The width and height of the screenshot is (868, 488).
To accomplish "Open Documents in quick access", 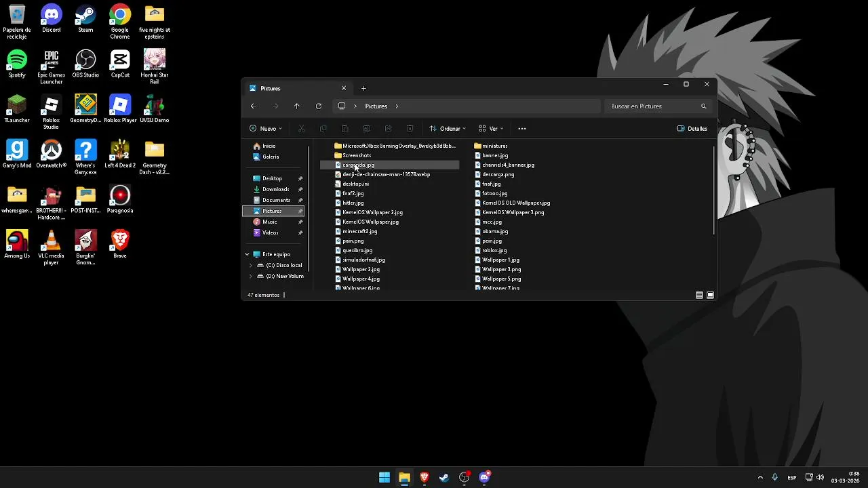I will (x=275, y=201).
